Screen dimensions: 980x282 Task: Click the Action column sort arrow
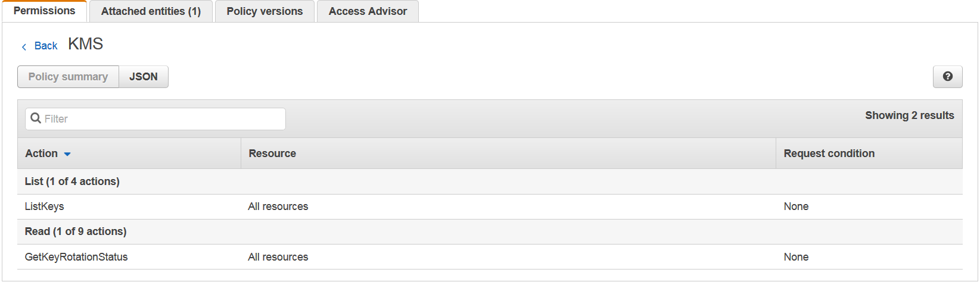pyautogui.click(x=67, y=154)
